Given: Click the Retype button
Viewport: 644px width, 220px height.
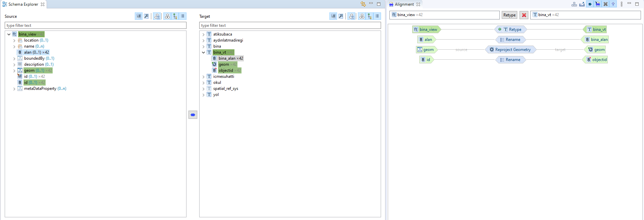Looking at the screenshot, I should pos(509,15).
